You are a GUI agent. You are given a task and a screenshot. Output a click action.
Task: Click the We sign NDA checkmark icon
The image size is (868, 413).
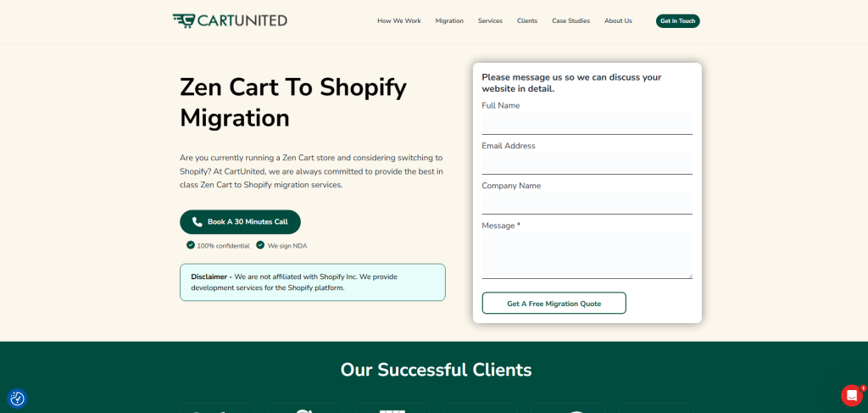(x=260, y=245)
